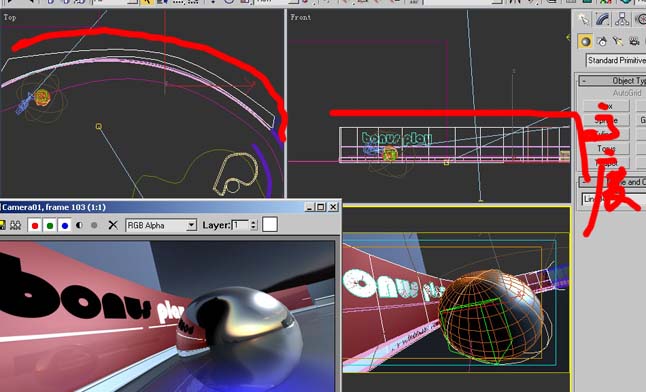The width and height of the screenshot is (646, 392).
Task: Open the RGB Alpha channel dropdown
Action: point(161,225)
